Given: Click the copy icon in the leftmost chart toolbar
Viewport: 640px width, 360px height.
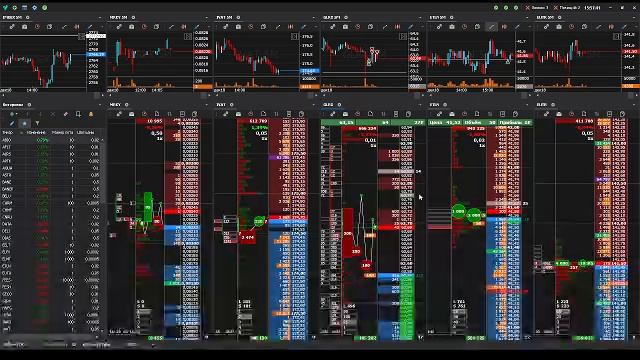Looking at the screenshot, I should tap(49, 27).
